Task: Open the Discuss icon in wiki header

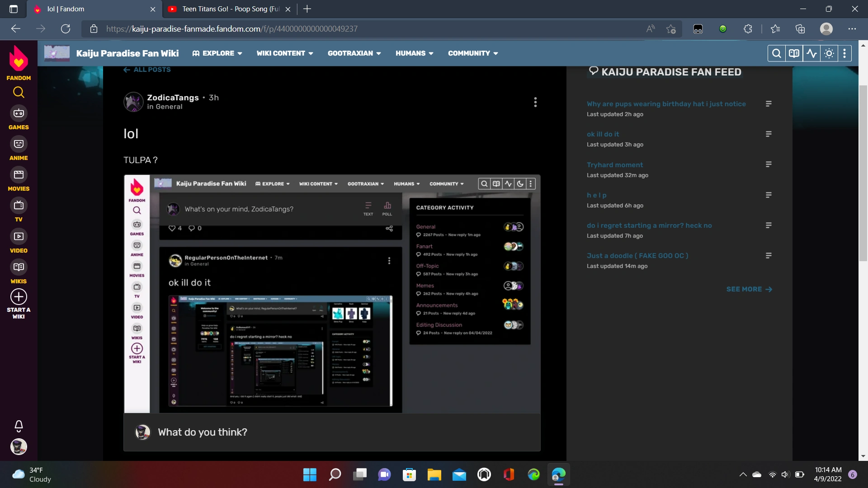Action: [794, 53]
